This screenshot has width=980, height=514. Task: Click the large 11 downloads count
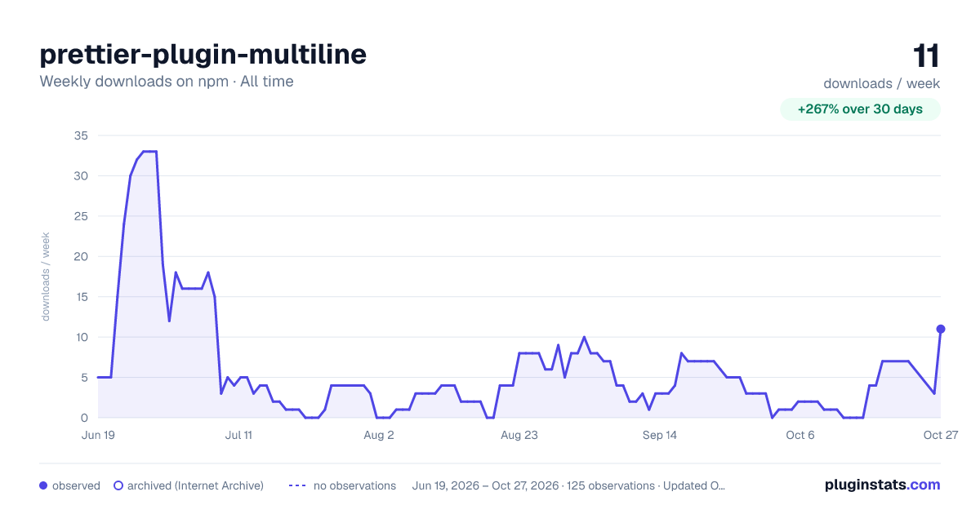pos(926,56)
